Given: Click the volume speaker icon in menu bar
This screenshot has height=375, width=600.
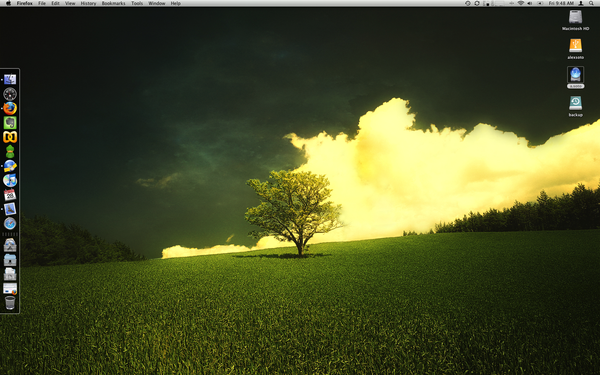Looking at the screenshot, I should tap(530, 3).
